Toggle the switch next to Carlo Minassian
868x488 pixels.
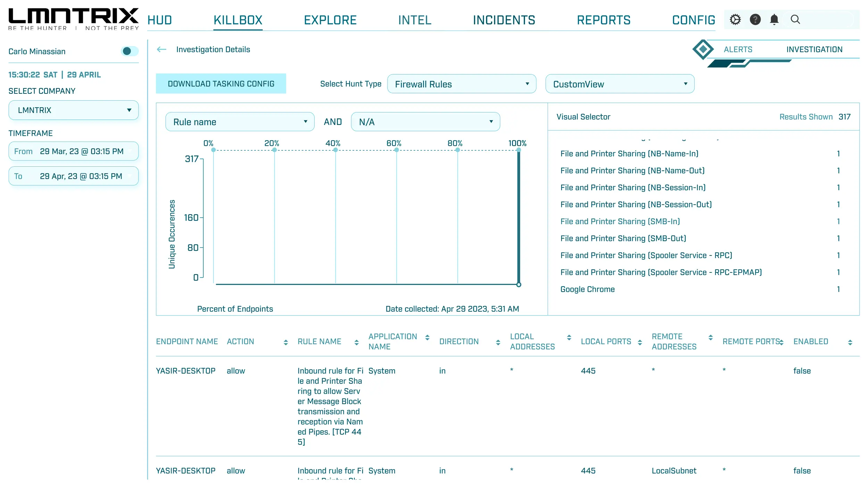tap(129, 51)
